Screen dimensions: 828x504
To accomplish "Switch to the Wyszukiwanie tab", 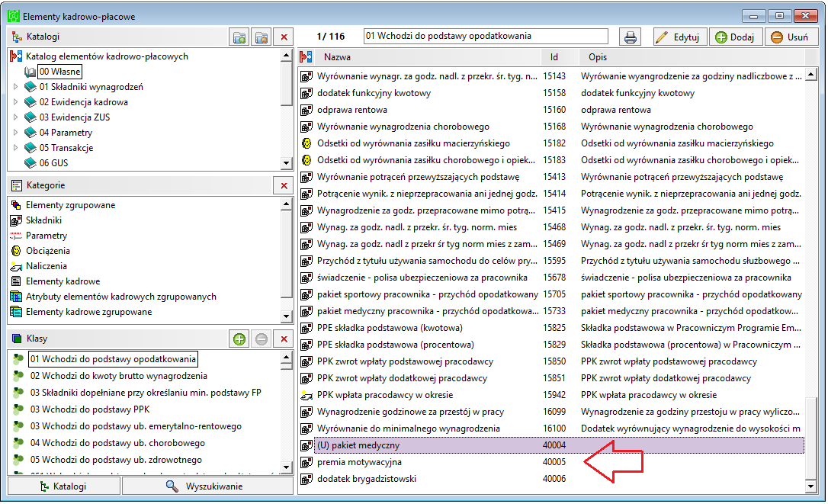I will [207, 486].
